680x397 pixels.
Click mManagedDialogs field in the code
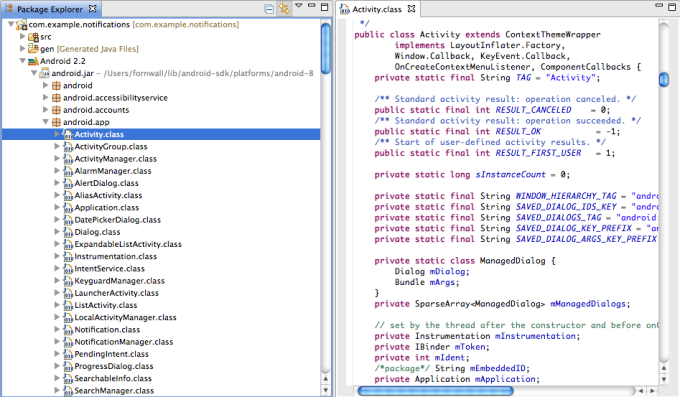(x=588, y=304)
